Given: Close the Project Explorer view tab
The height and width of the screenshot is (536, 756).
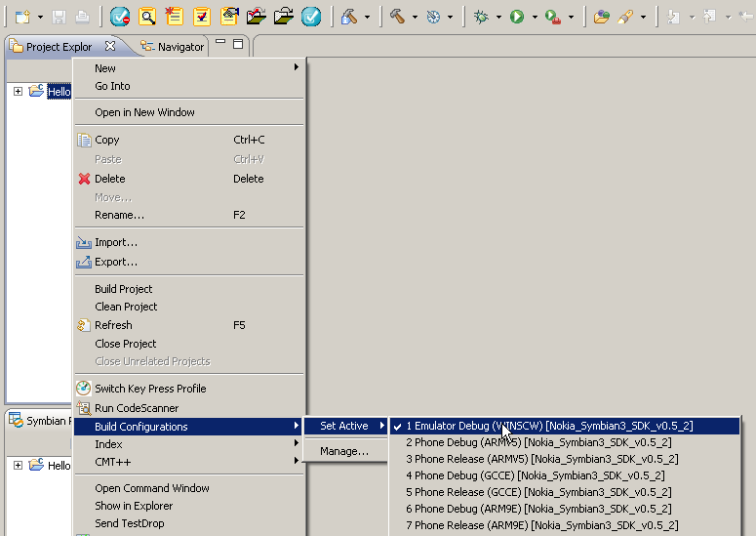Looking at the screenshot, I should pyautogui.click(x=110, y=46).
